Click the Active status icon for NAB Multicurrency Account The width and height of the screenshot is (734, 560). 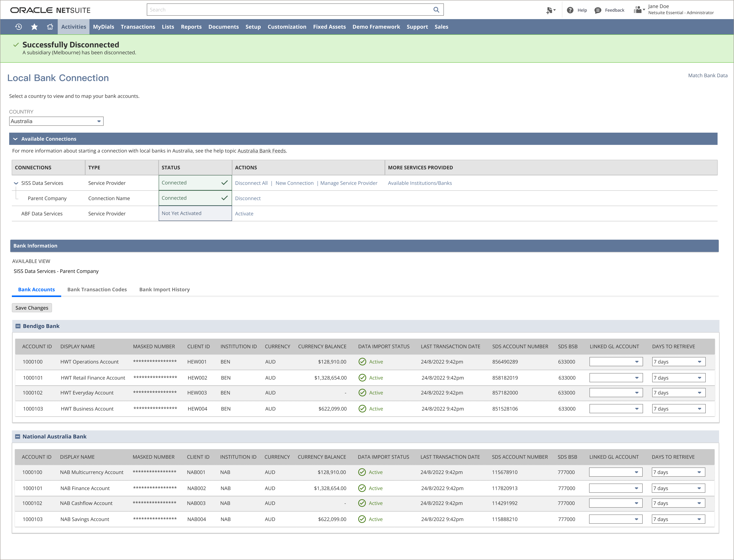[362, 472]
